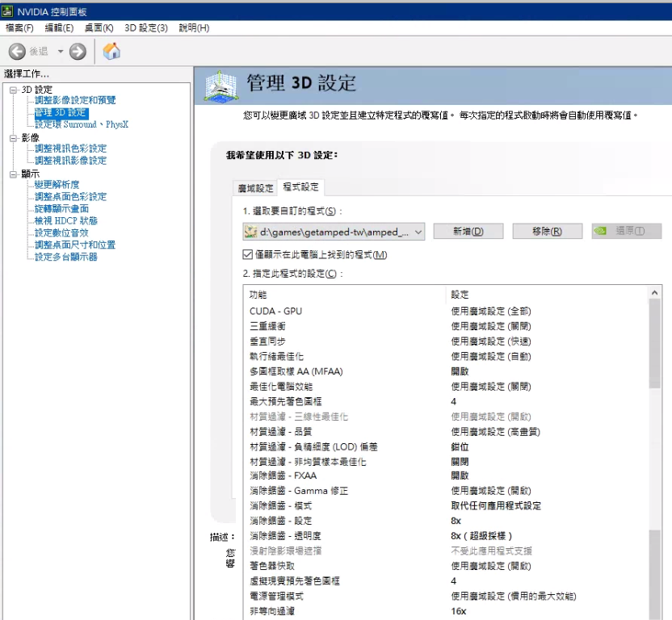Select the 最佳化電腦效能 setting row

point(446,387)
